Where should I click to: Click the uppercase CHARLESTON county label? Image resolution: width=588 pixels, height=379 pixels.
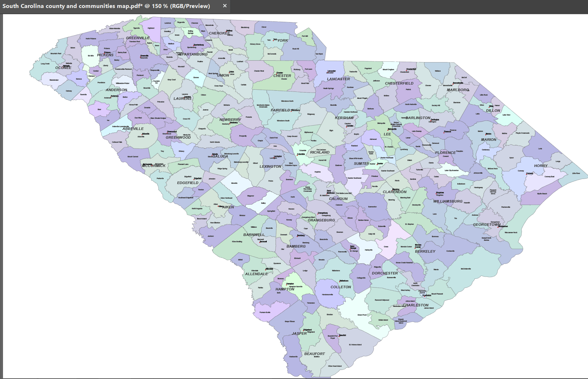416,305
